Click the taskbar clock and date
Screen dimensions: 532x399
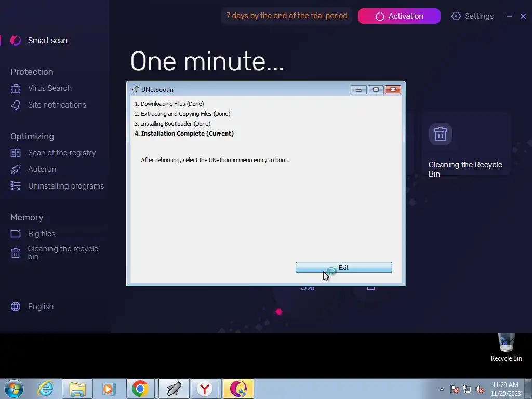click(x=506, y=389)
